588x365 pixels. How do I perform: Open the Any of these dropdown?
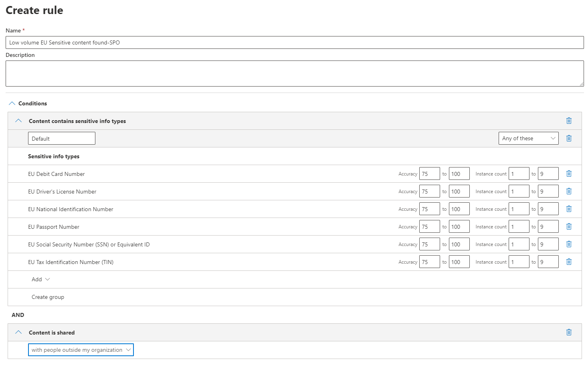(x=528, y=138)
